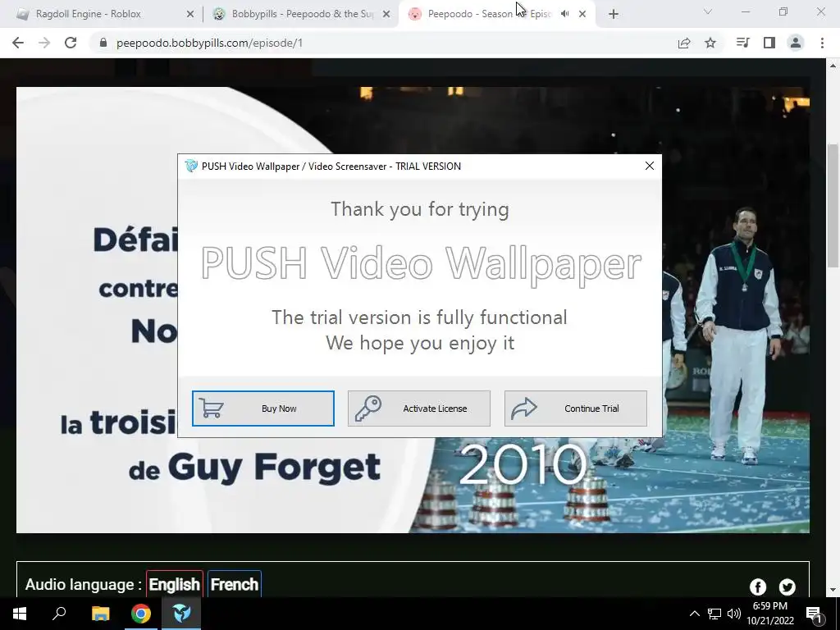The width and height of the screenshot is (840, 630).
Task: Click the key icon on Activate License
Action: pyautogui.click(x=368, y=409)
